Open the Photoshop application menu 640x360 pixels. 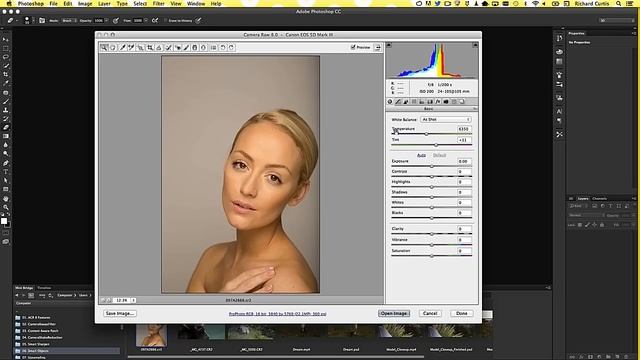tap(31, 4)
